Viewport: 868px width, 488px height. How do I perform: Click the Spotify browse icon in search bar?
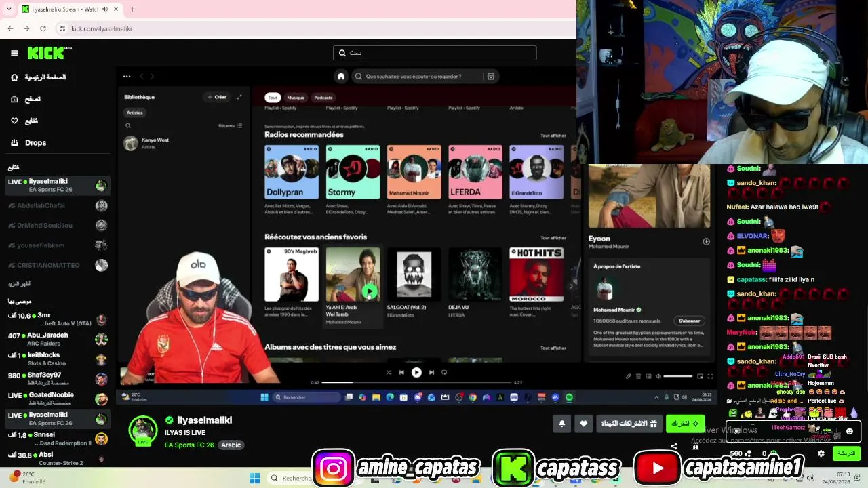point(491,77)
